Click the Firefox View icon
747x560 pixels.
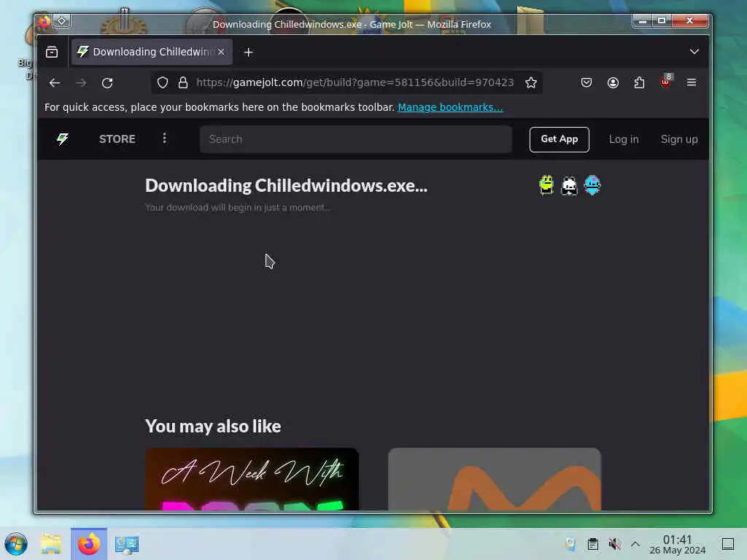pos(52,52)
